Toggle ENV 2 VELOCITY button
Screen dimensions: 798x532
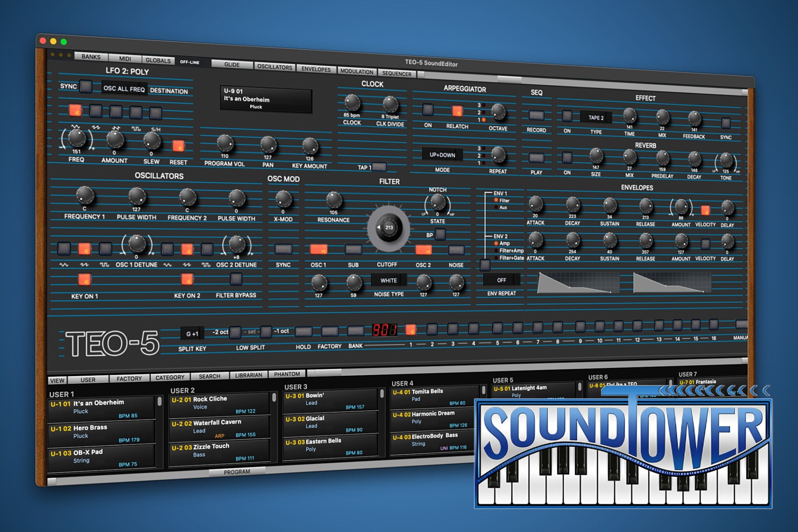[x=705, y=244]
